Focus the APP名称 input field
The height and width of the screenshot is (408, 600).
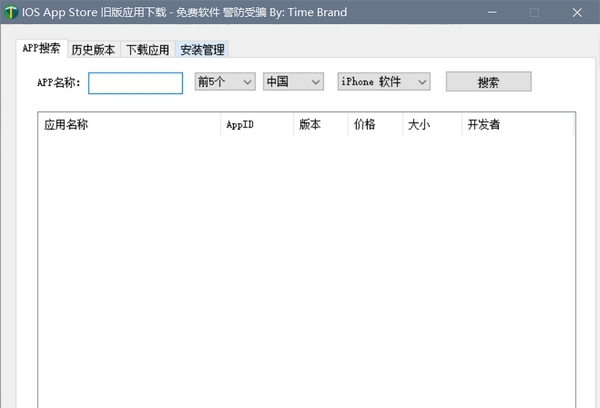[135, 83]
